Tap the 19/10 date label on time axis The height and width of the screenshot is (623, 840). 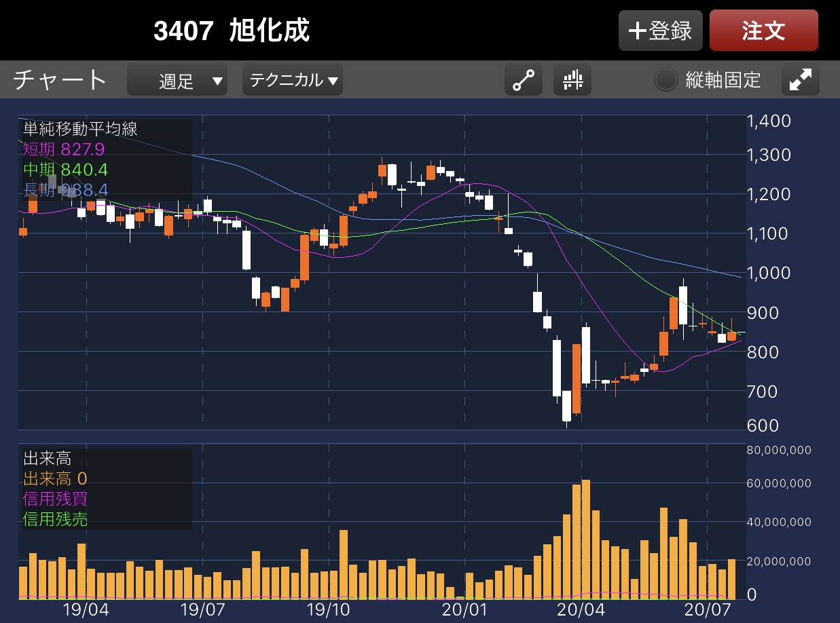(x=329, y=608)
